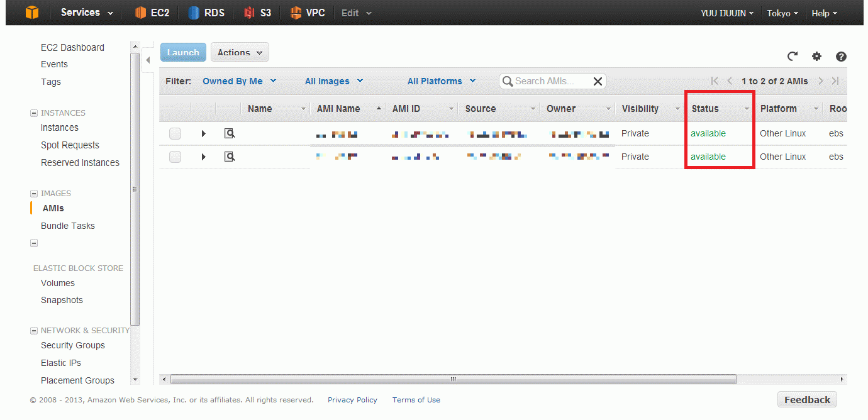Collapse the IMAGES sidebar section
Viewport: 868px width, 420px height.
coord(34,194)
